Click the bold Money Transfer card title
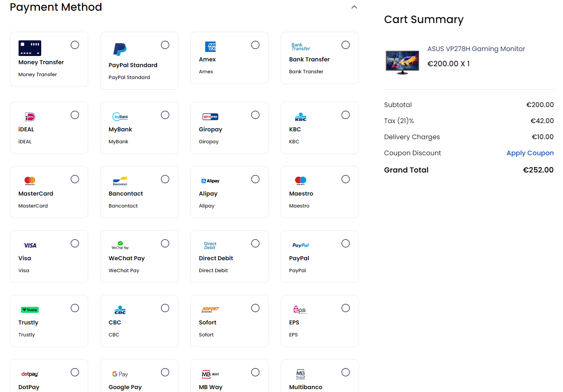563x392 pixels. (41, 62)
